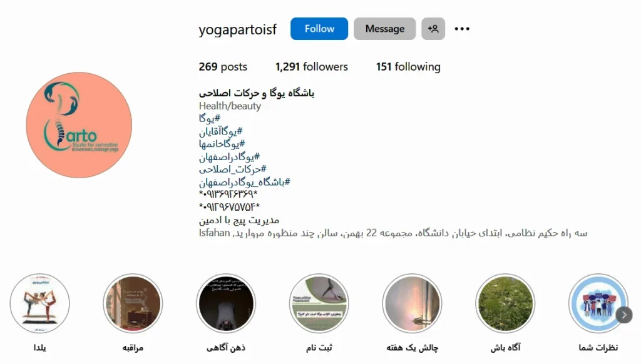Open the Parto profile picture
The height and width of the screenshot is (364, 641).
tap(79, 125)
